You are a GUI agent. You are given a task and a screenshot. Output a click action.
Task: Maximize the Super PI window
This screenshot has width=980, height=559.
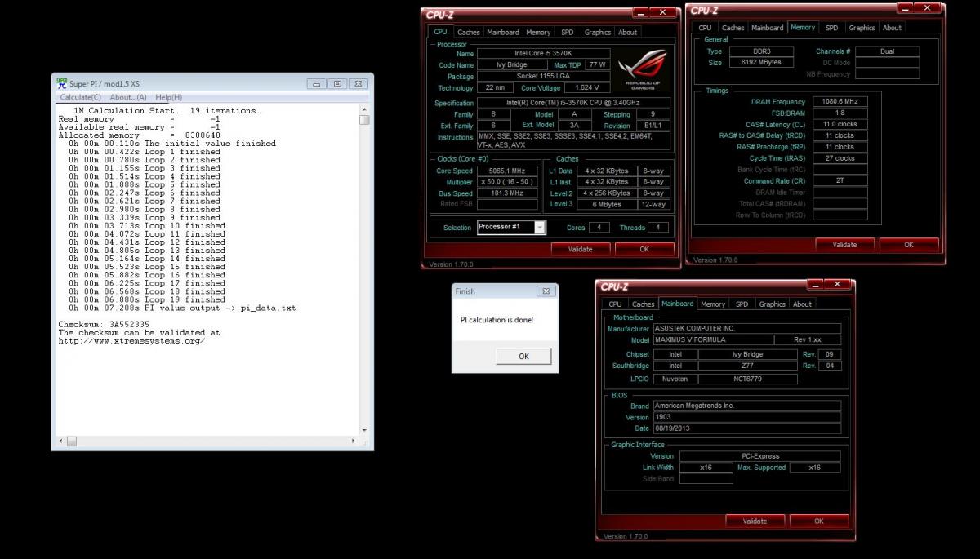pos(337,83)
